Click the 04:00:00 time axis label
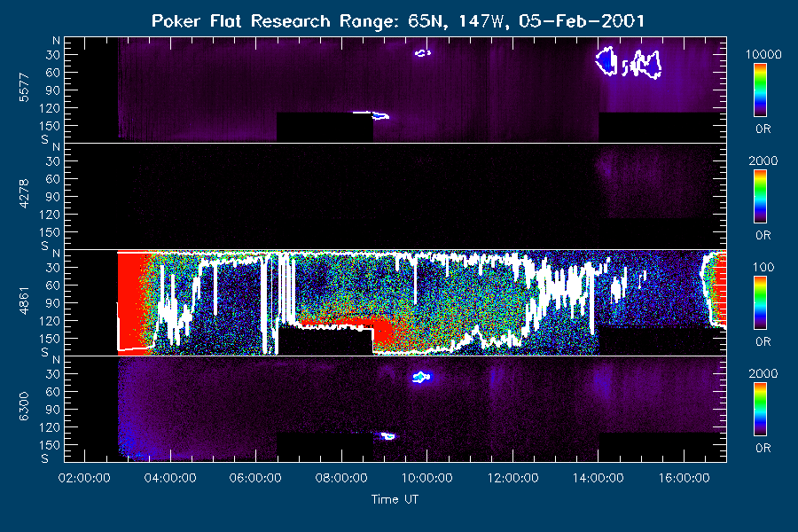This screenshot has width=798, height=532. click(x=170, y=478)
